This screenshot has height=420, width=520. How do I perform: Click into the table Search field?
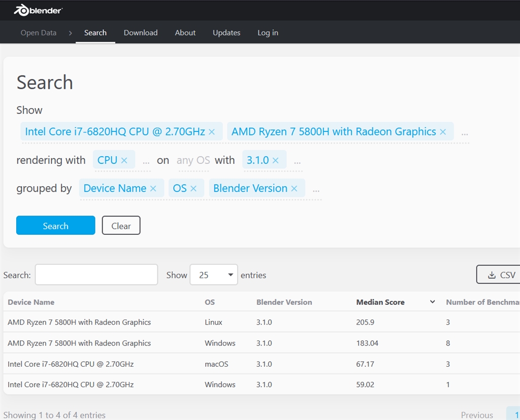[x=96, y=274]
